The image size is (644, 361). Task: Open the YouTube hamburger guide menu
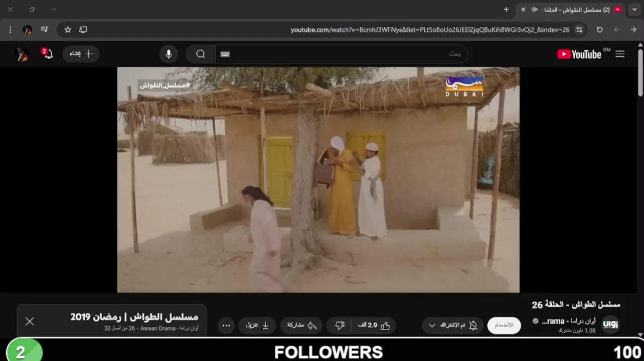click(x=620, y=54)
